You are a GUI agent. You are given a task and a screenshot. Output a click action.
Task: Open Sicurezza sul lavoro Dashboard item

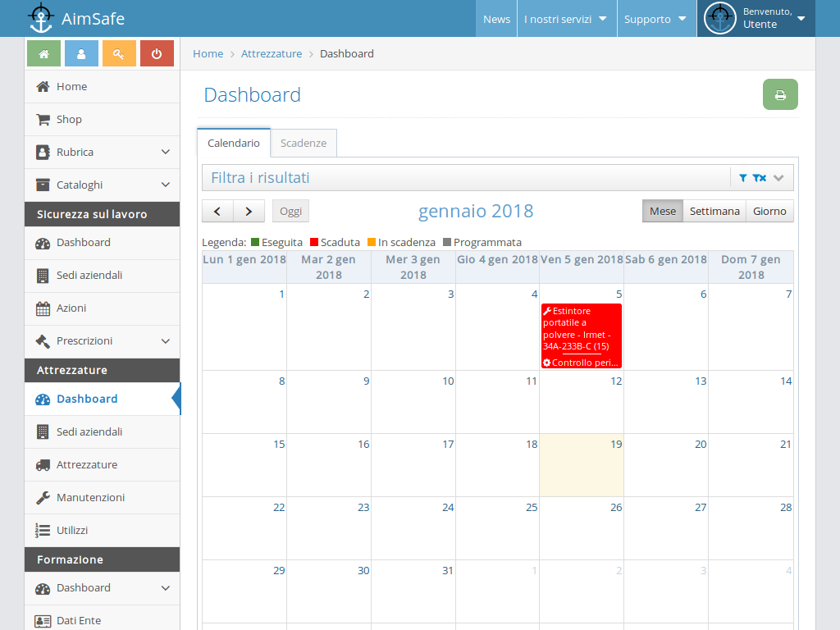(103, 243)
